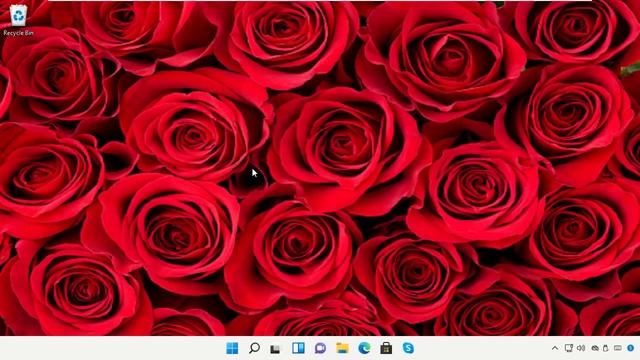The width and height of the screenshot is (640, 360).
Task: Expand hidden system tray icons chevron
Action: click(x=555, y=348)
